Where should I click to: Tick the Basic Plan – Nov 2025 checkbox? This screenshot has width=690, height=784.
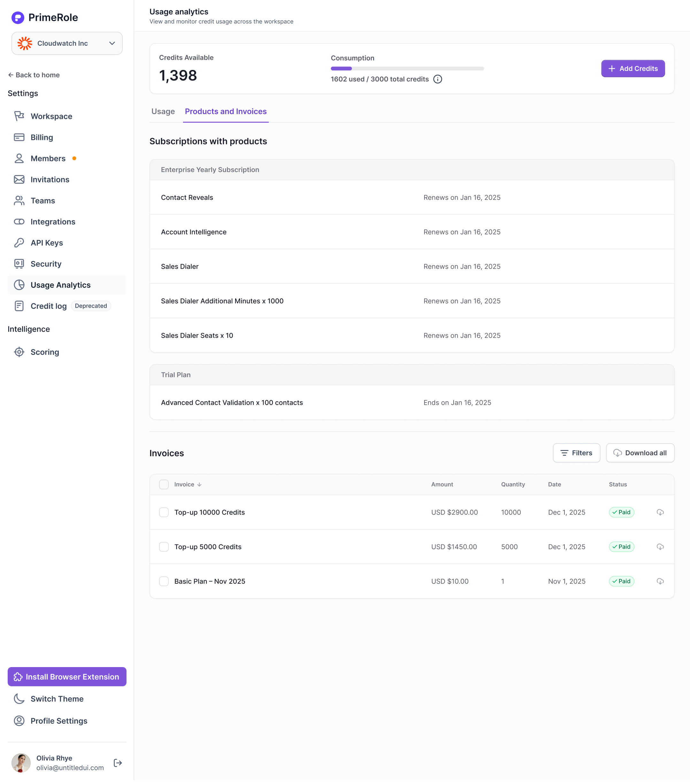[x=164, y=581]
